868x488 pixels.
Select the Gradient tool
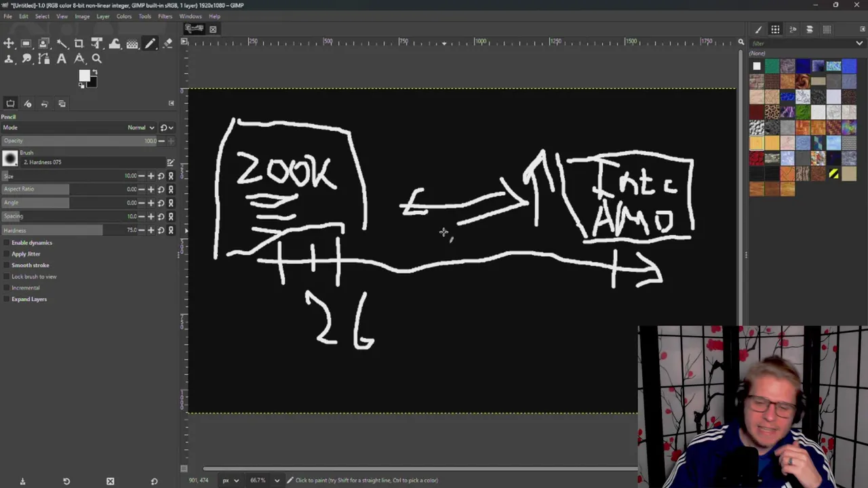(x=132, y=43)
